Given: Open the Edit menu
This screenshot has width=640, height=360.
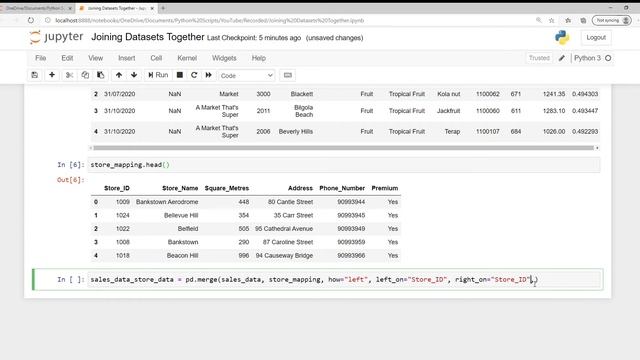Looking at the screenshot, I should coord(67,58).
